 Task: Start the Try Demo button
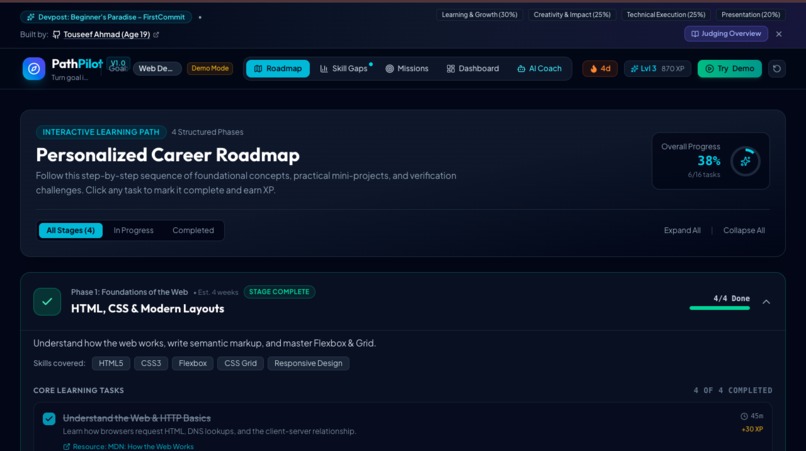coord(729,68)
